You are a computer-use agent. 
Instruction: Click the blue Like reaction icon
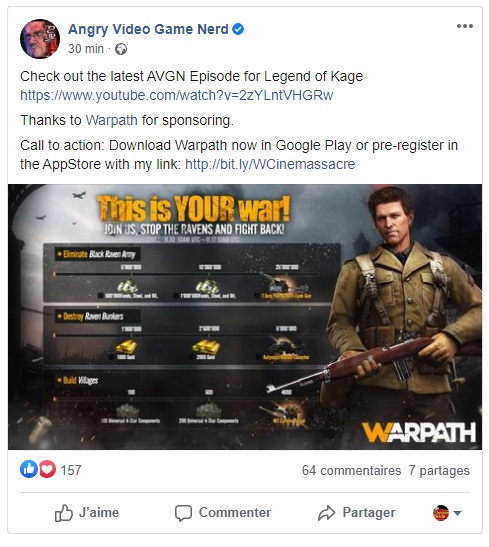pos(29,469)
